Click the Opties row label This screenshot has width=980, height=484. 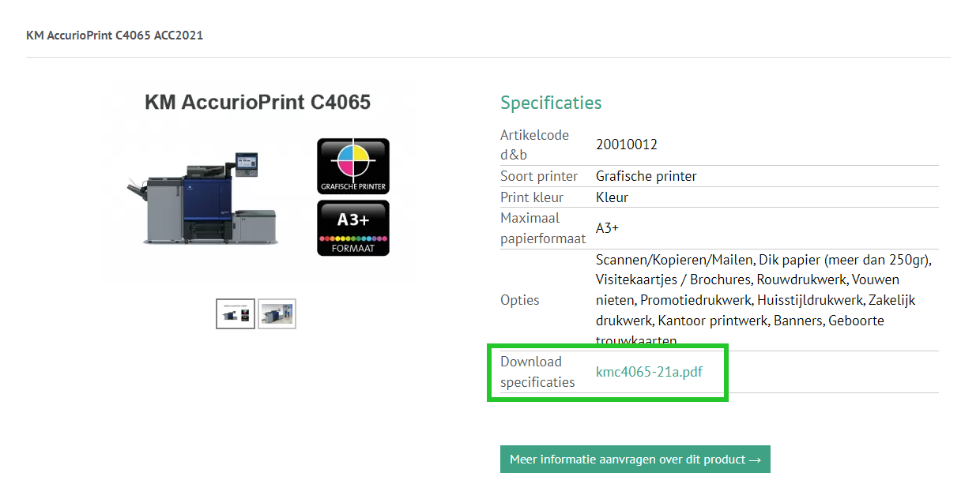519,300
